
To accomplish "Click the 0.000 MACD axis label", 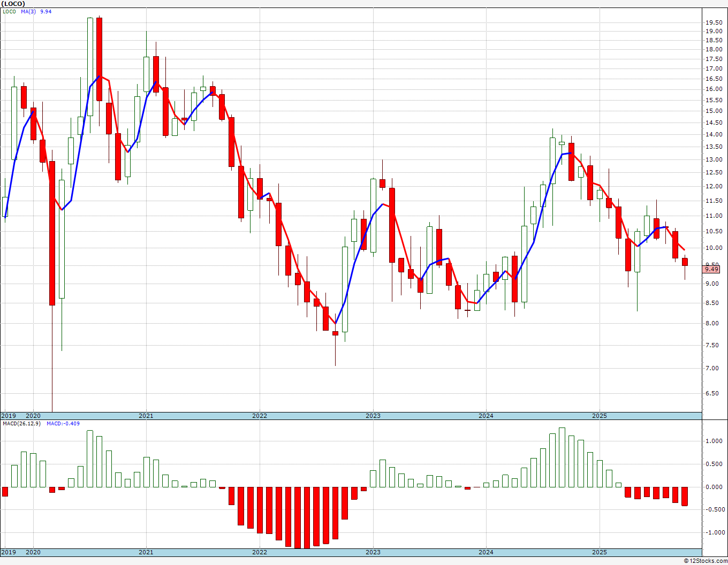I will (x=713, y=487).
